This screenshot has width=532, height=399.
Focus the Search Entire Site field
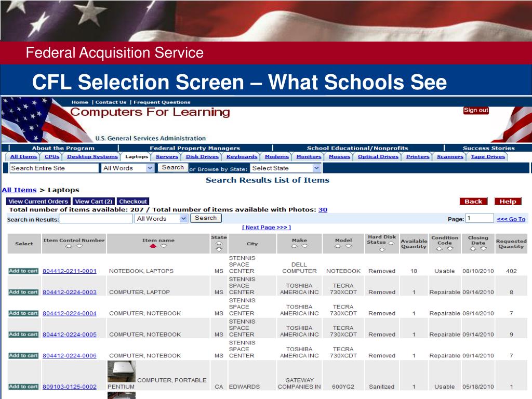54,168
